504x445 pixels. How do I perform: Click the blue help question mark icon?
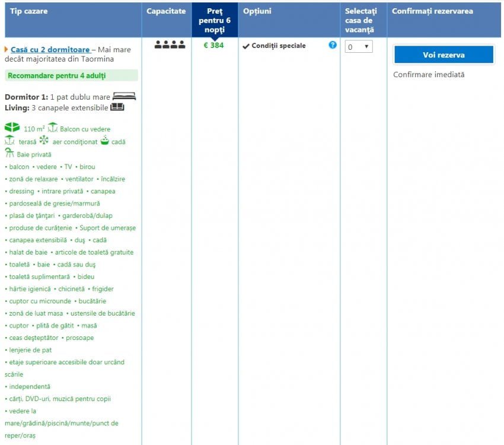(333, 45)
